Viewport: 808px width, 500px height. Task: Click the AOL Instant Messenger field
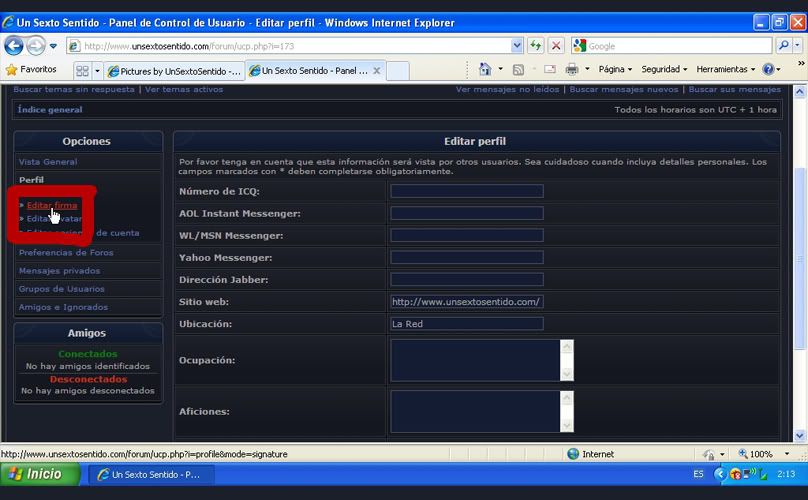467,213
